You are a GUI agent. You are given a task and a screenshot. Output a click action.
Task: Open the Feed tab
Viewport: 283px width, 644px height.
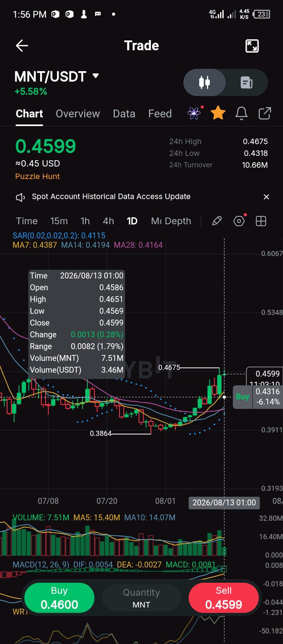pyautogui.click(x=160, y=114)
